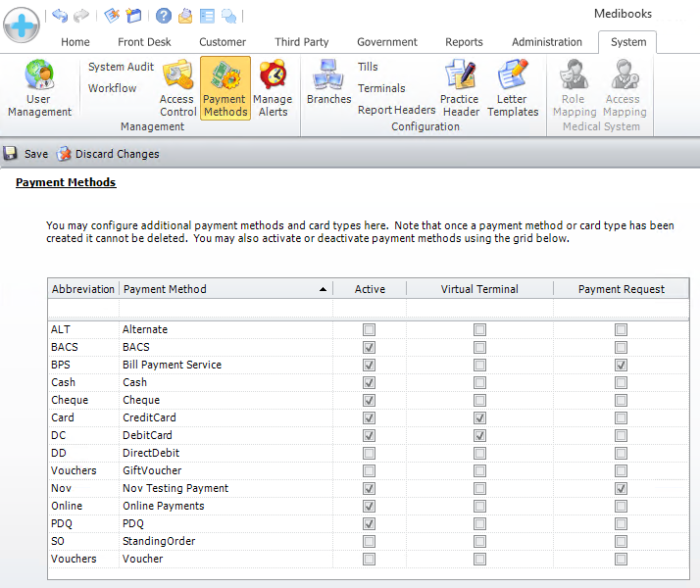Open the Practice Header settings
Image resolution: width=700 pixels, height=588 pixels.
(459, 88)
